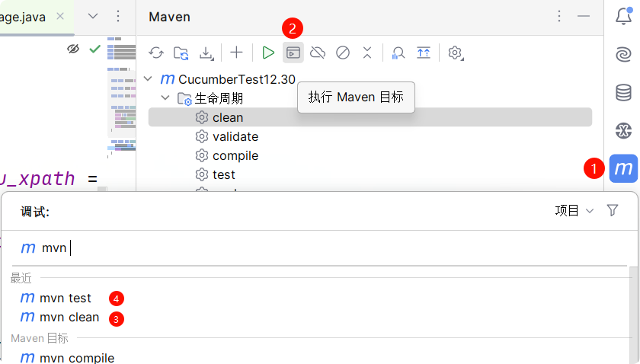Select clean lifecycle goal
This screenshot has height=364, width=640.
tap(370, 117)
